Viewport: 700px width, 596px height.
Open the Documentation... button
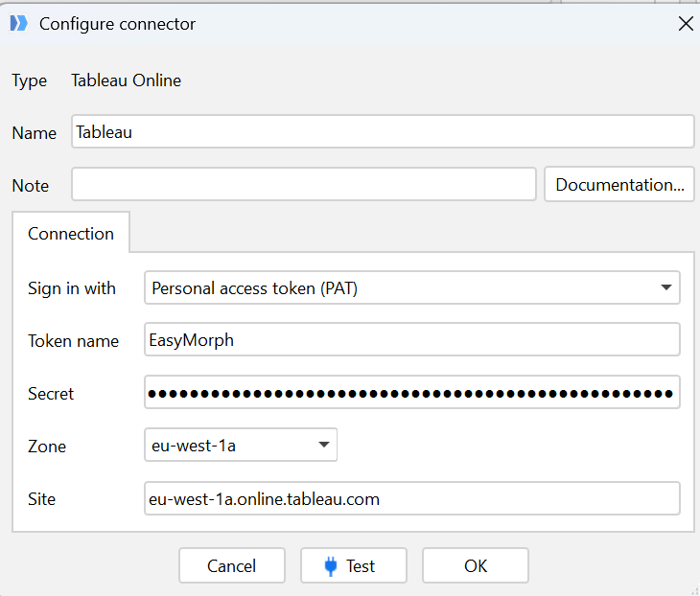619,184
